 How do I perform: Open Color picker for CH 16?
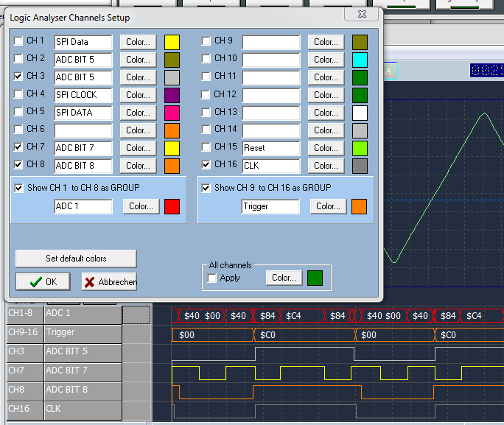coord(326,166)
